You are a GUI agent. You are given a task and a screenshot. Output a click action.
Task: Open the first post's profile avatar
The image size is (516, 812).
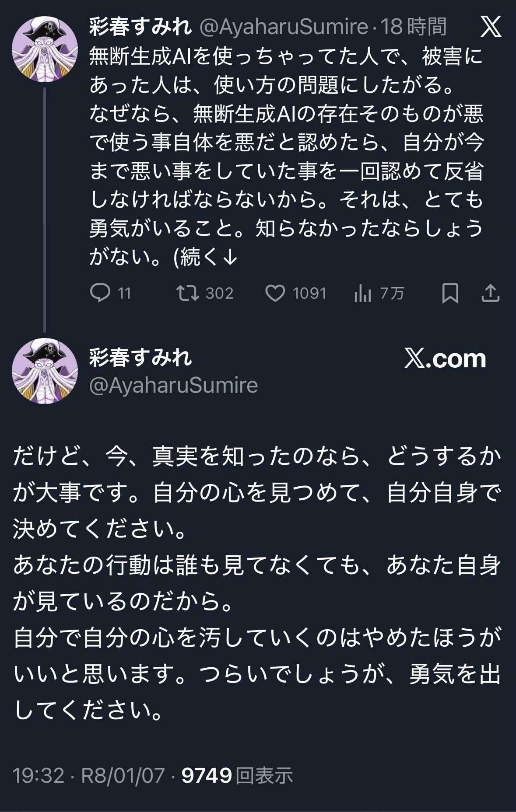[45, 49]
